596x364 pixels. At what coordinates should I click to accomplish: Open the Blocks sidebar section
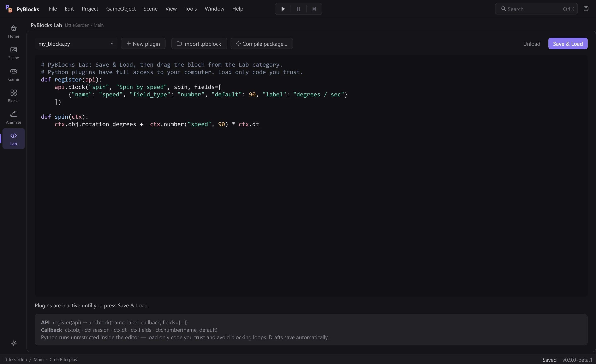(x=13, y=96)
